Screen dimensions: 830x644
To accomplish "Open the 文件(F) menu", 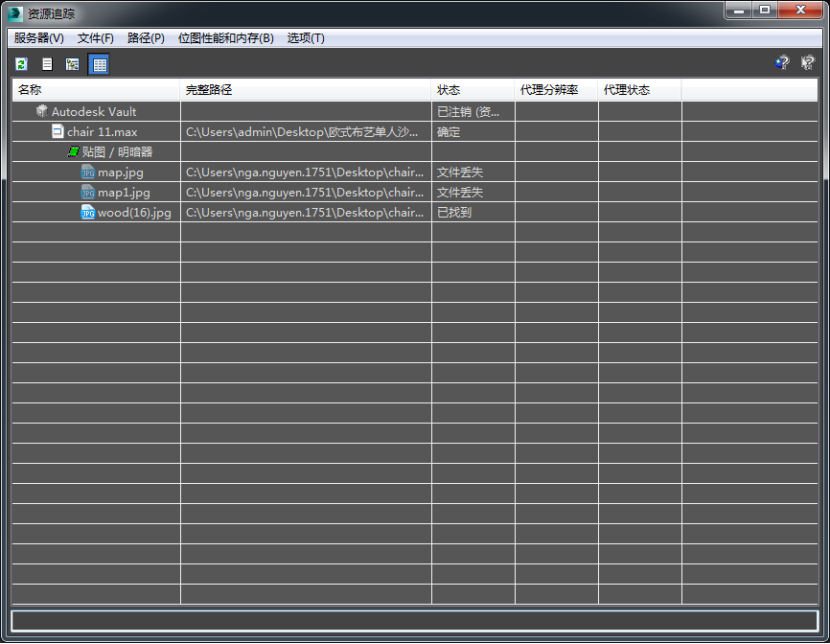I will point(95,38).
